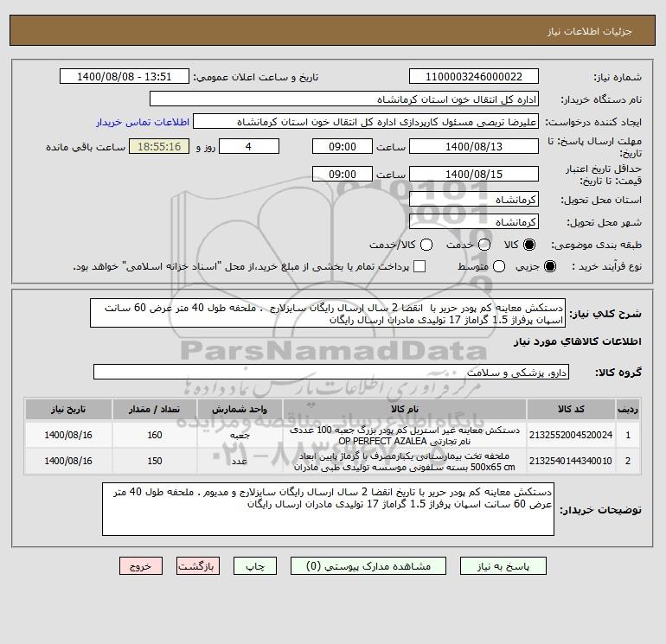Click the شرح کلی نیاز description box
This screenshot has width=666, height=644.
[x=328, y=313]
